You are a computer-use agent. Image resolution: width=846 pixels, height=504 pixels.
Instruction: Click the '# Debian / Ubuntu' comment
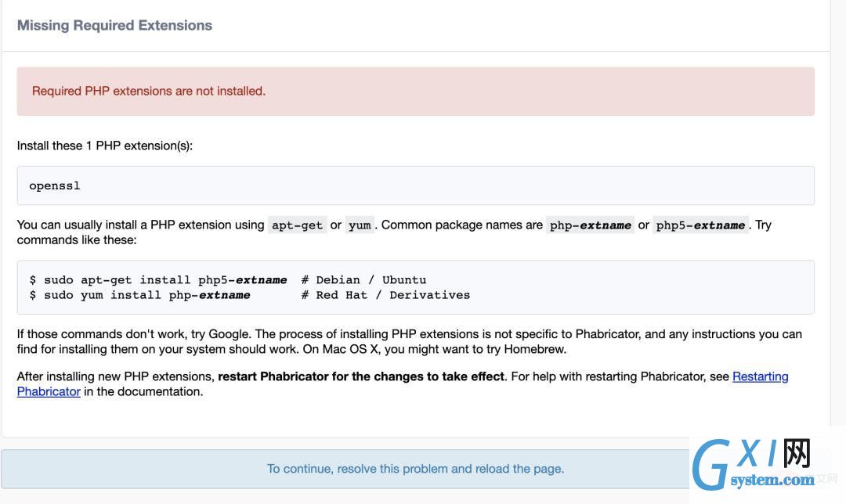click(363, 280)
